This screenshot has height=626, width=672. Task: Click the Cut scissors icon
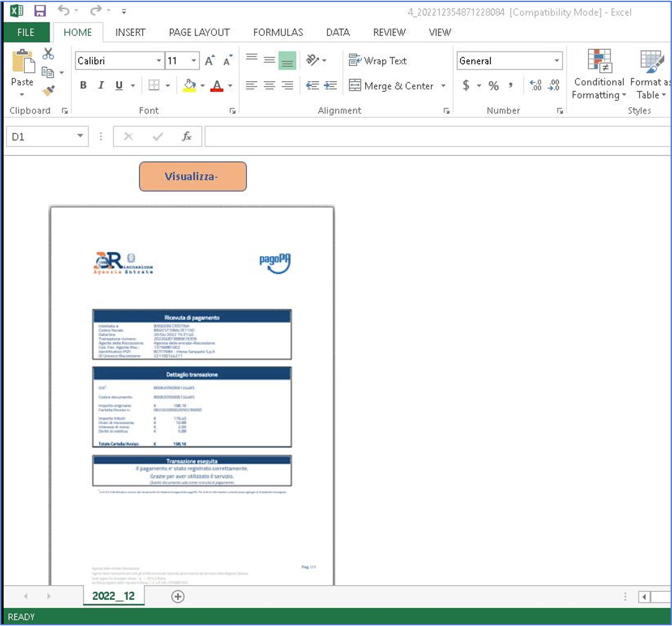48,53
